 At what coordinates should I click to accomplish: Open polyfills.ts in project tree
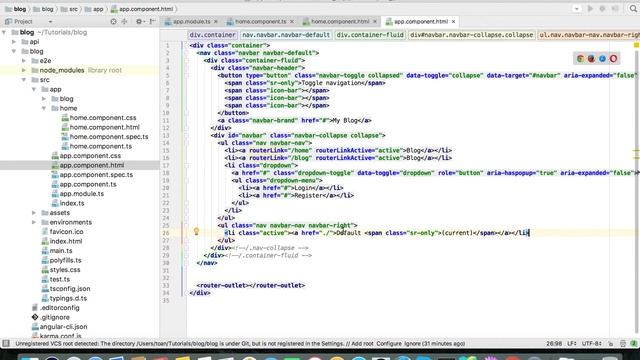[x=65, y=260]
